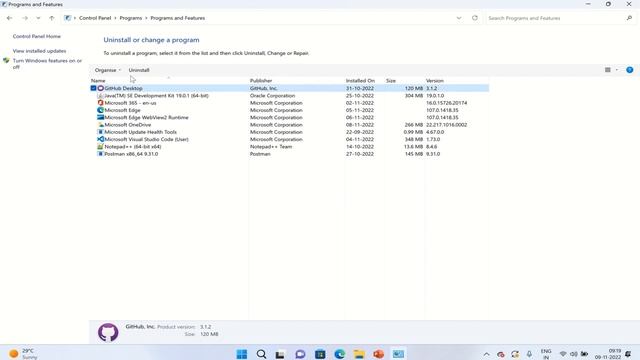Click the Java SE Development Kit icon

pos(100,96)
